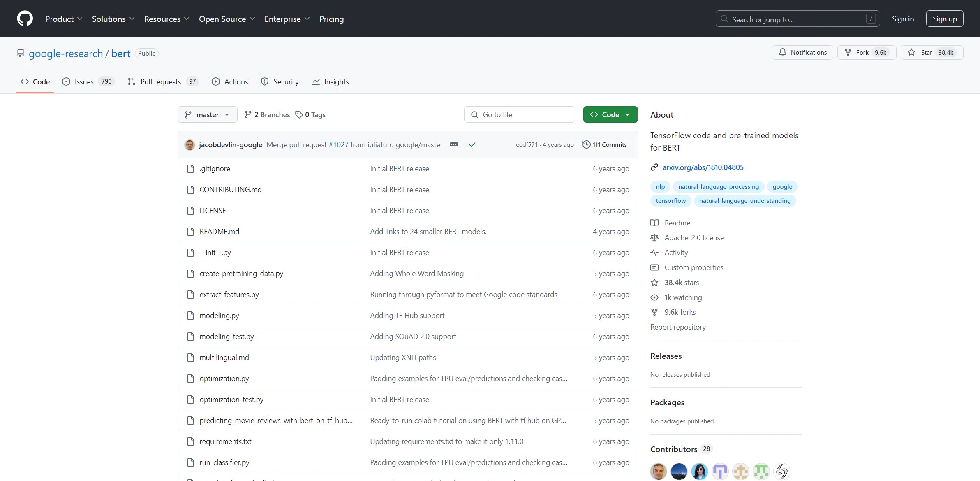Open commit history clock icon

tap(586, 144)
